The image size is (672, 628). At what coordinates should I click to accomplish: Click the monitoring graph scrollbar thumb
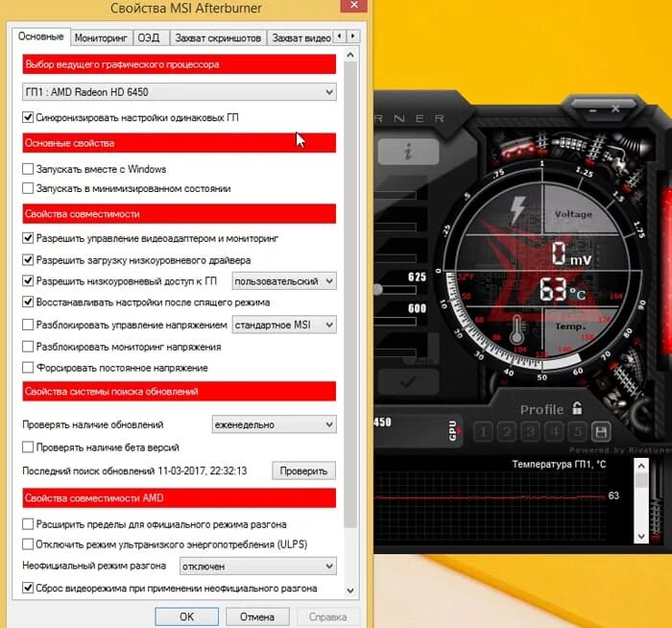tap(641, 480)
